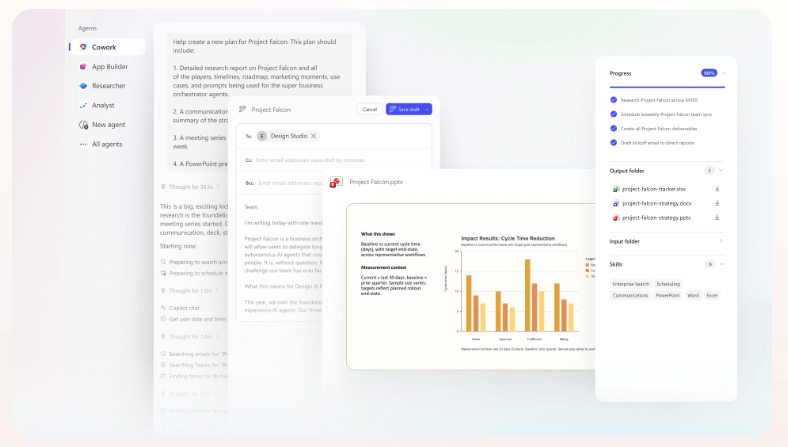Toggle the Schedule biweekly team sync checkmark
The height and width of the screenshot is (447, 788).
pyautogui.click(x=613, y=114)
